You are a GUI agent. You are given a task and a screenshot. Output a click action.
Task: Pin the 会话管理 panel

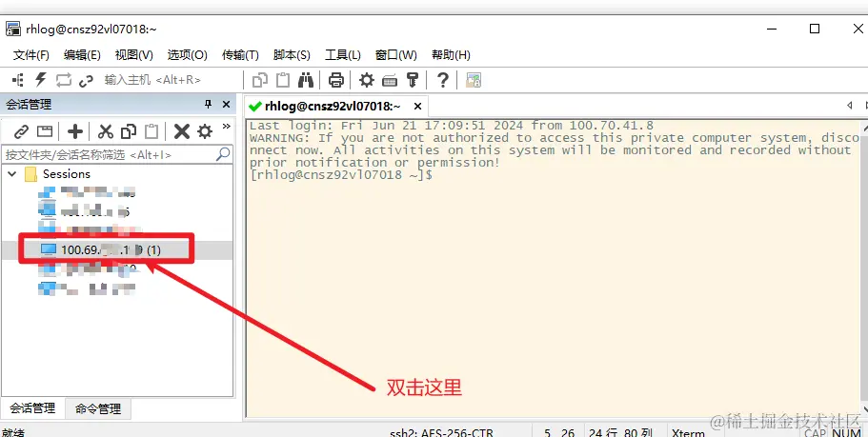pyautogui.click(x=208, y=105)
